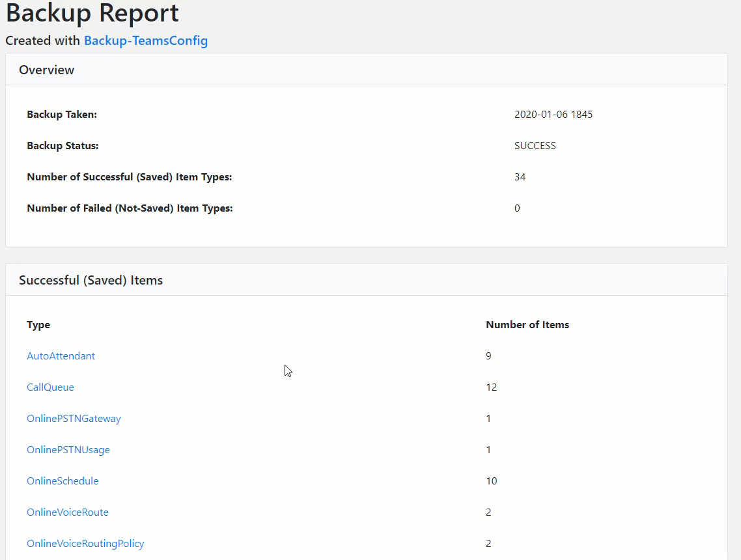Click the Overview card header
741x560 pixels.
(47, 70)
